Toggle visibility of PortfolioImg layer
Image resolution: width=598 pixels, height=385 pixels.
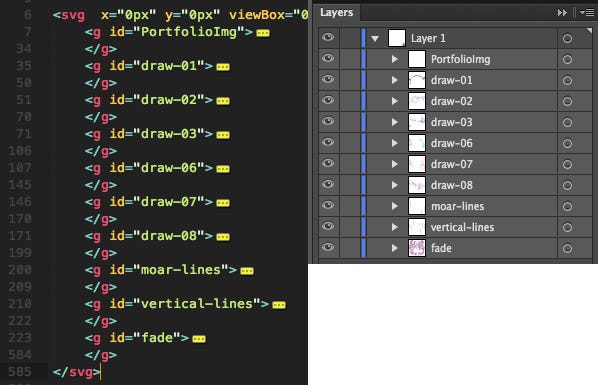[x=328, y=58]
